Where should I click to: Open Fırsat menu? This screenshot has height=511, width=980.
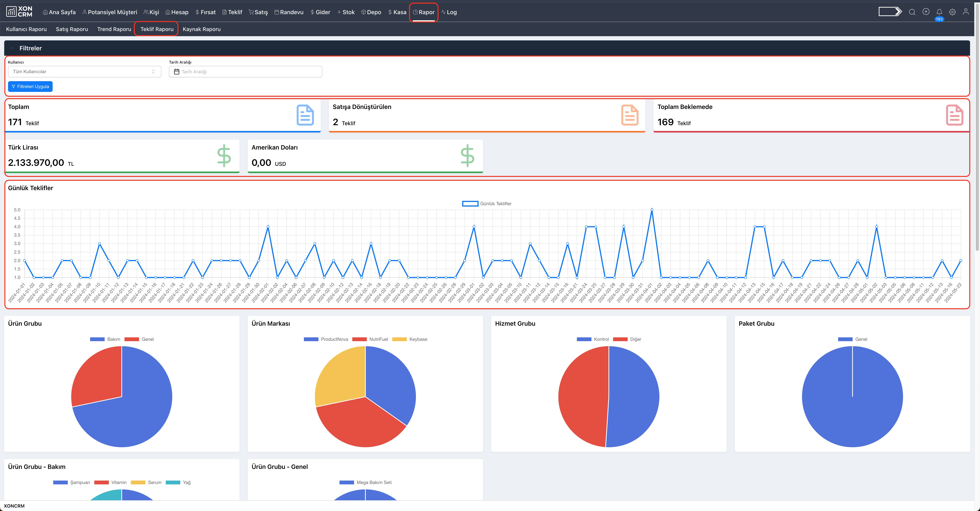pos(205,12)
